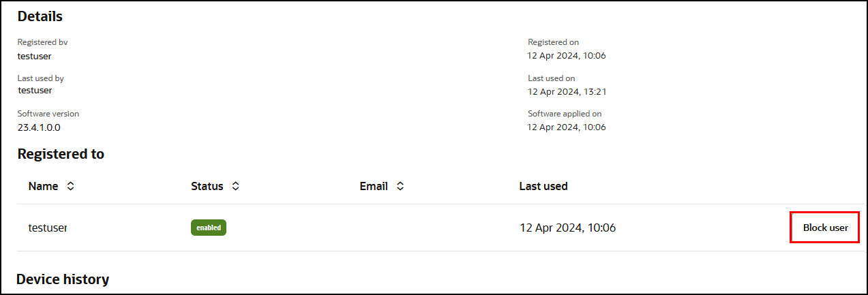Click the Status column header
The height and width of the screenshot is (295, 868).
207,186
